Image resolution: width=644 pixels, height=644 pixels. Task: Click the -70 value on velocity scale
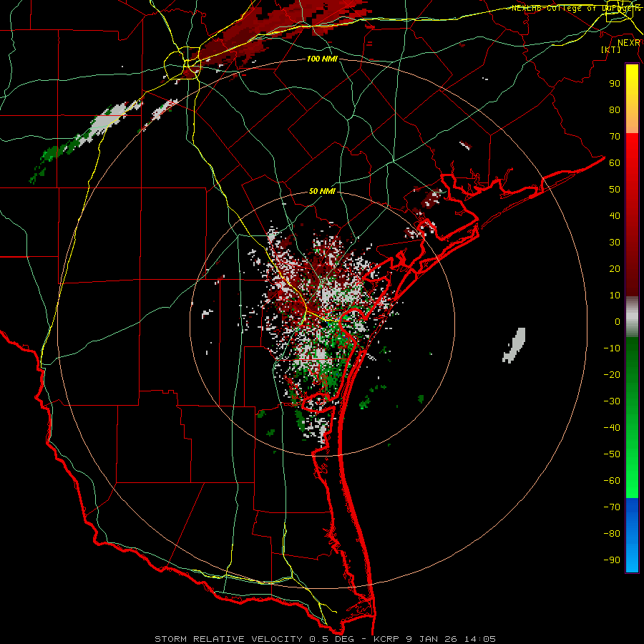tap(612, 507)
